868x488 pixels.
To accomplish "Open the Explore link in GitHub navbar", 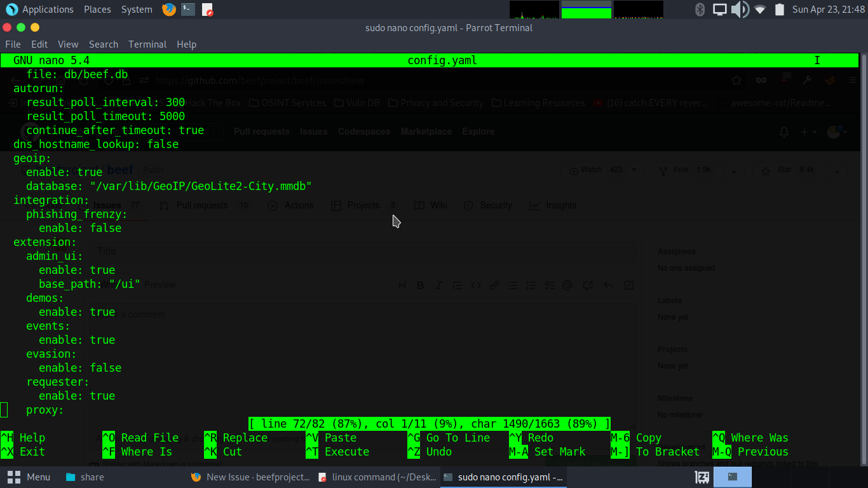I will [478, 132].
